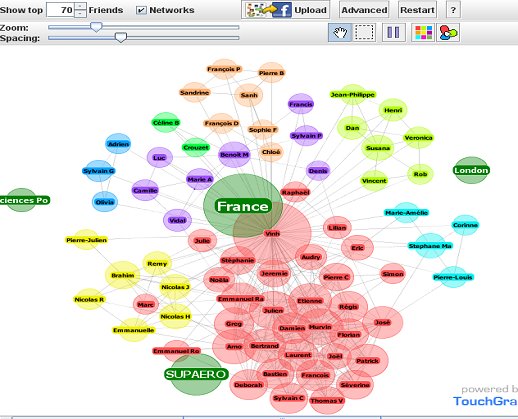Select the François P node

224,69
